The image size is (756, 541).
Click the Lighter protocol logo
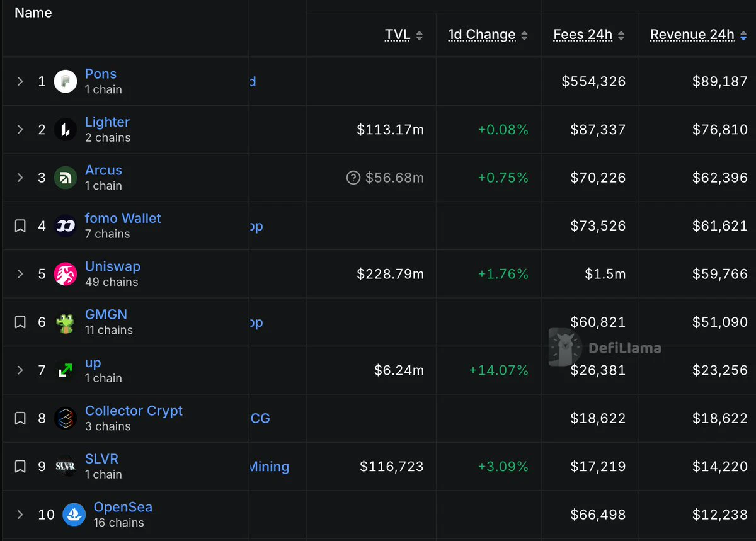pyautogui.click(x=66, y=130)
